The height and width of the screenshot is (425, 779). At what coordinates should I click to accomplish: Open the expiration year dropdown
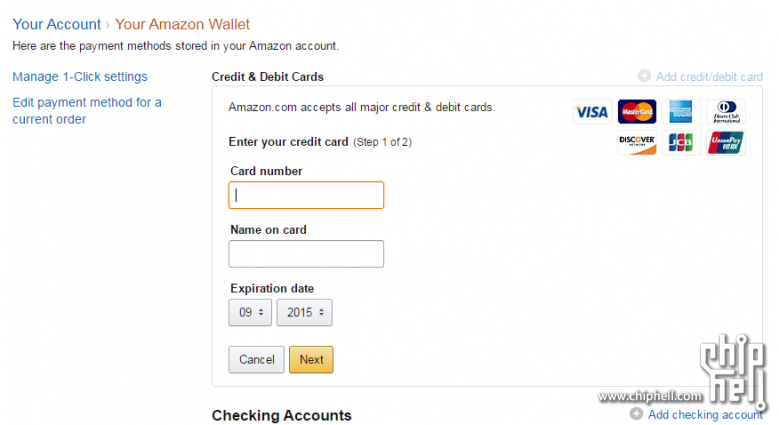[304, 312]
